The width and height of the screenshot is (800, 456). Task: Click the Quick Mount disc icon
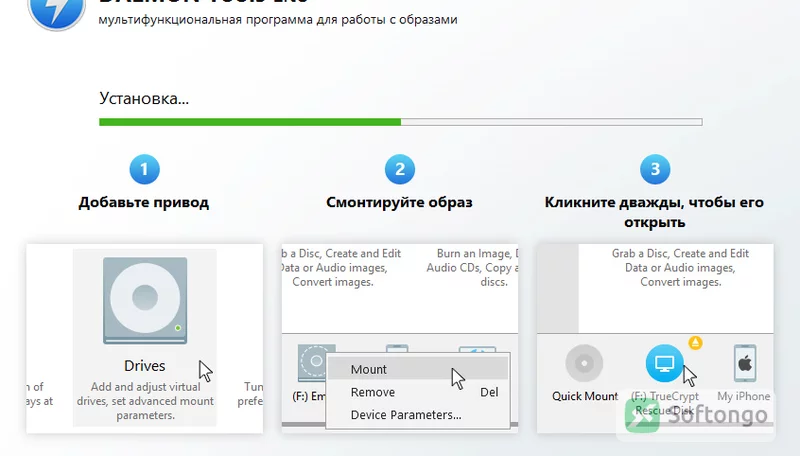pyautogui.click(x=584, y=363)
